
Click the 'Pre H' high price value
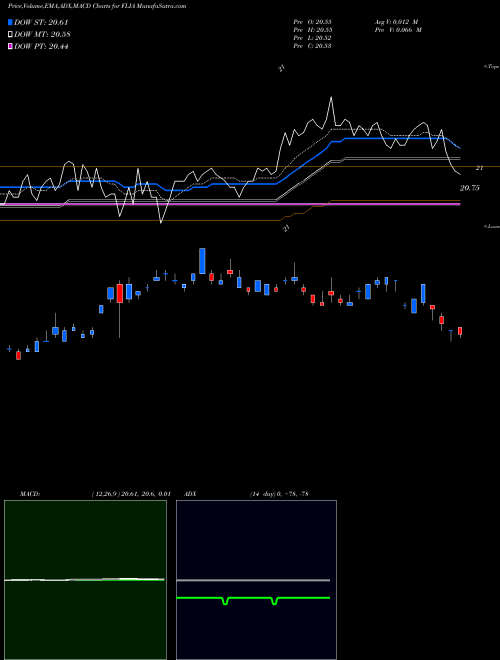point(312,30)
